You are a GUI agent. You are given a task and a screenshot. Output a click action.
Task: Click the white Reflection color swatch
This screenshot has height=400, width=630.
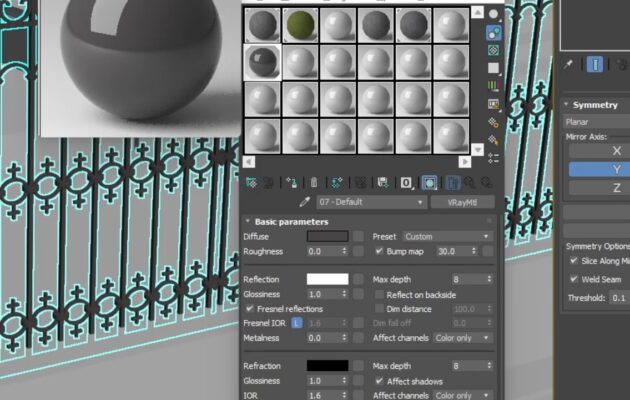(327, 280)
